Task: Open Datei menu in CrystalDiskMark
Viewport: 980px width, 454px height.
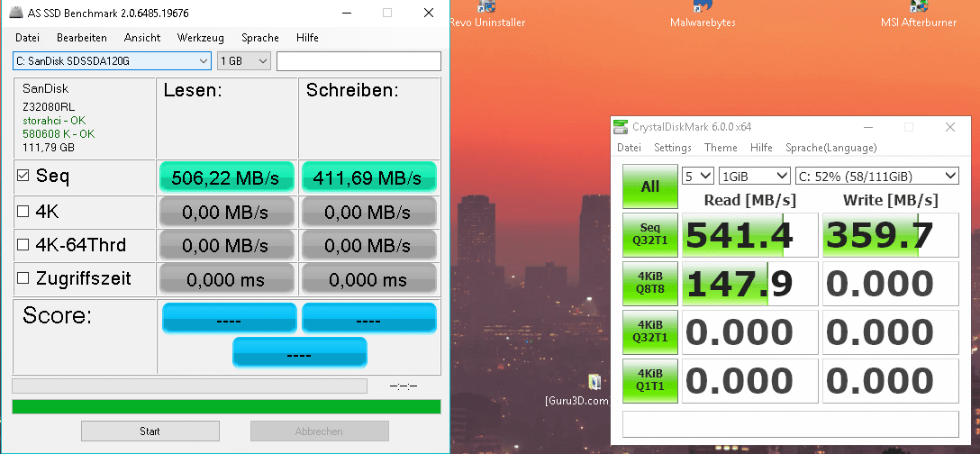Action: click(629, 148)
